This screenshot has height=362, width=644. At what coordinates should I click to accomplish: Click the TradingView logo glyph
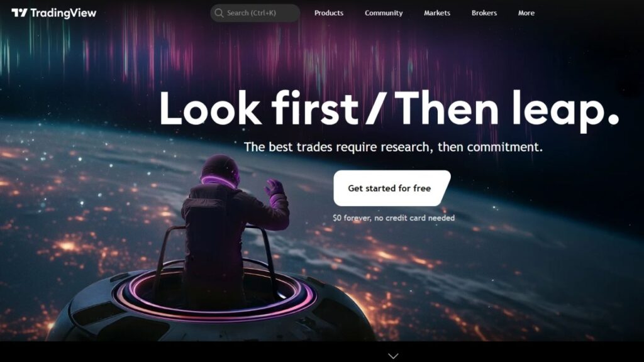(x=19, y=13)
